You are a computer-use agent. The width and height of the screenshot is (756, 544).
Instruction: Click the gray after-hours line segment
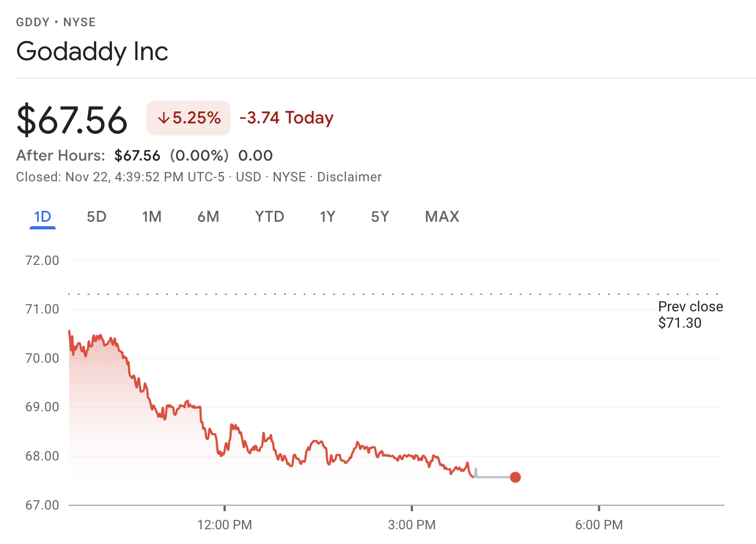[x=493, y=477]
